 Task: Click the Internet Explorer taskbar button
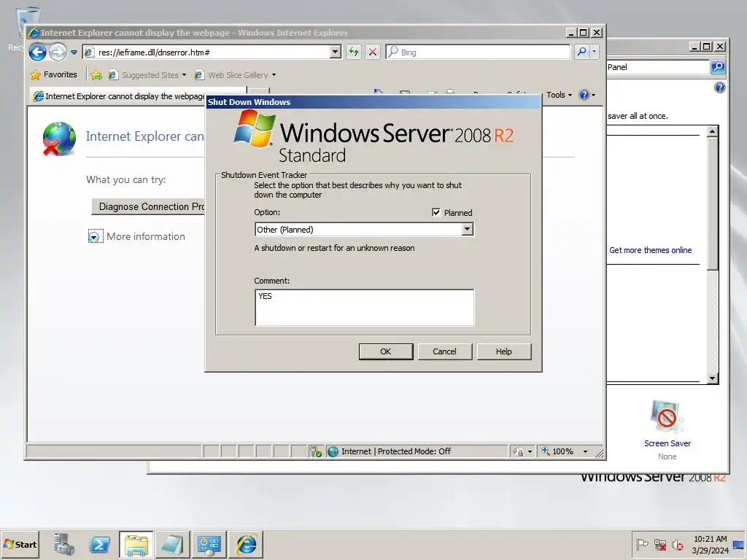pyautogui.click(x=246, y=544)
